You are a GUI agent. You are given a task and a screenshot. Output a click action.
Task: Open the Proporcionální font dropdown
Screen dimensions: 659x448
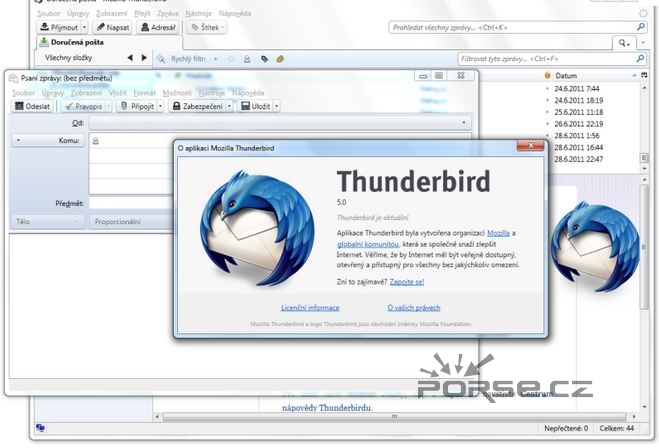coord(131,221)
